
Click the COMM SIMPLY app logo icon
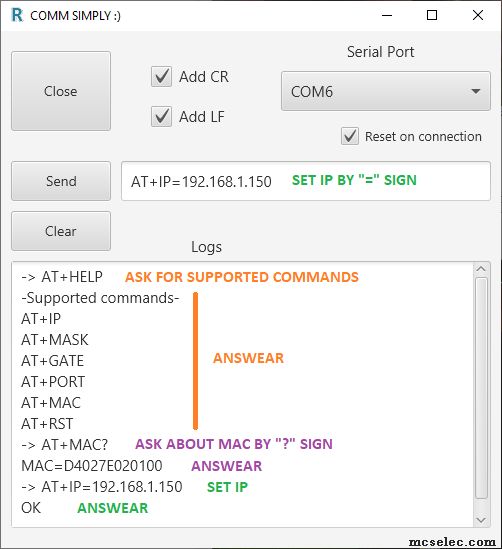[x=17, y=15]
